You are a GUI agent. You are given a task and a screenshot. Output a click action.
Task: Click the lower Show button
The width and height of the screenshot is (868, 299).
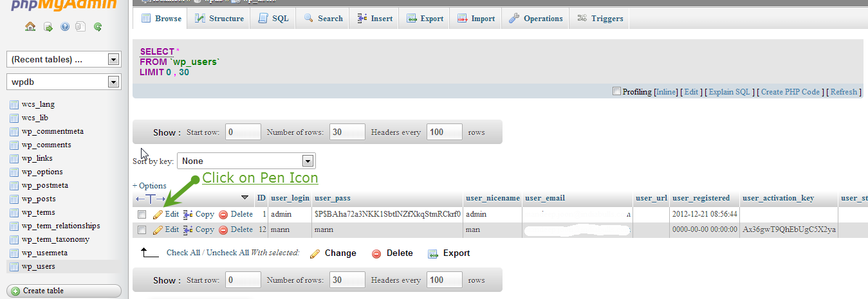click(x=167, y=280)
